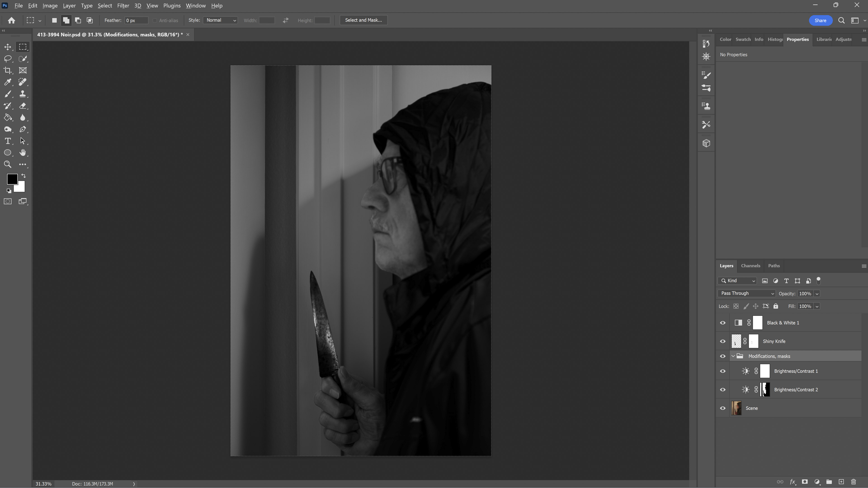Select the Eyedropper tool
This screenshot has width=868, height=488.
point(7,82)
